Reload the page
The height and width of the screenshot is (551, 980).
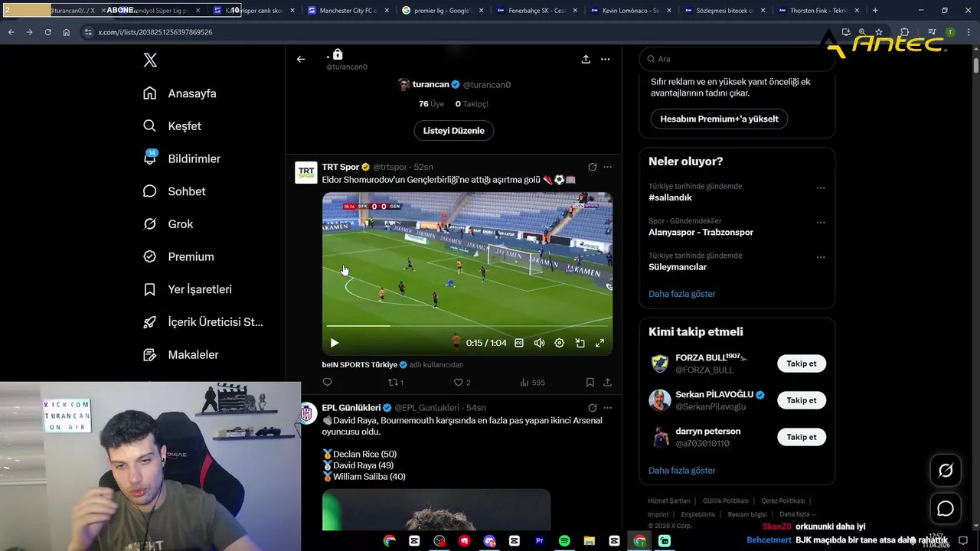coord(47,32)
